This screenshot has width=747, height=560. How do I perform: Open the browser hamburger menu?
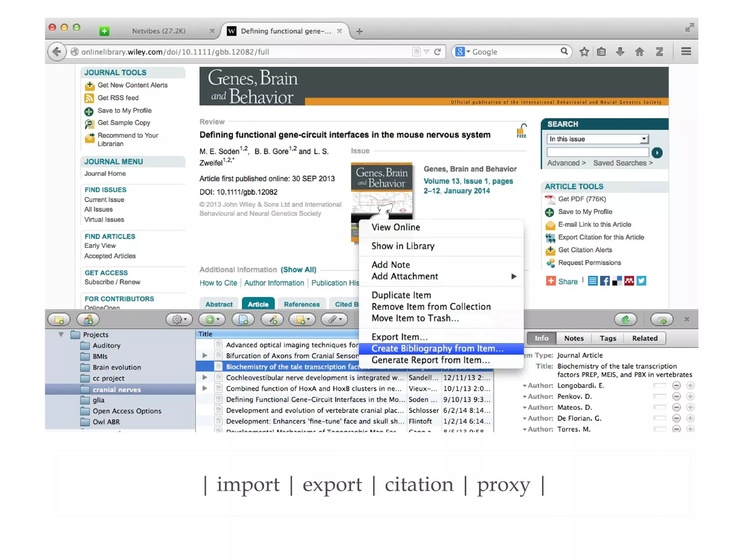pyautogui.click(x=686, y=52)
